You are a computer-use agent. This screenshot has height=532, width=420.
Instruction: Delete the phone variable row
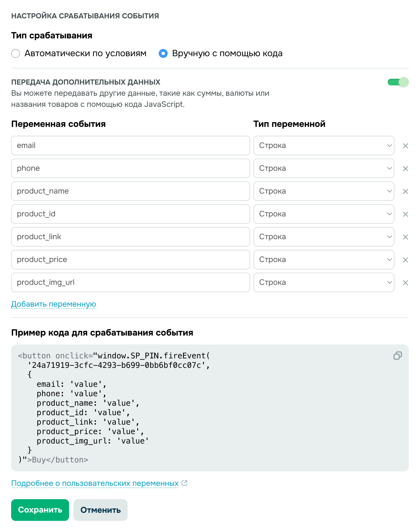(x=405, y=169)
